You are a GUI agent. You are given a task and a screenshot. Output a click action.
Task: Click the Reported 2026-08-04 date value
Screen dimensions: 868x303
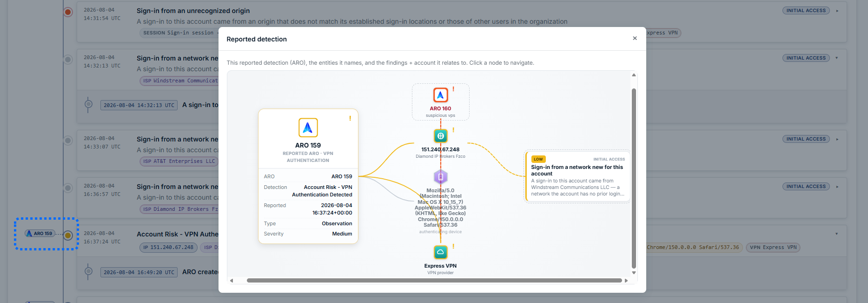tap(332, 209)
